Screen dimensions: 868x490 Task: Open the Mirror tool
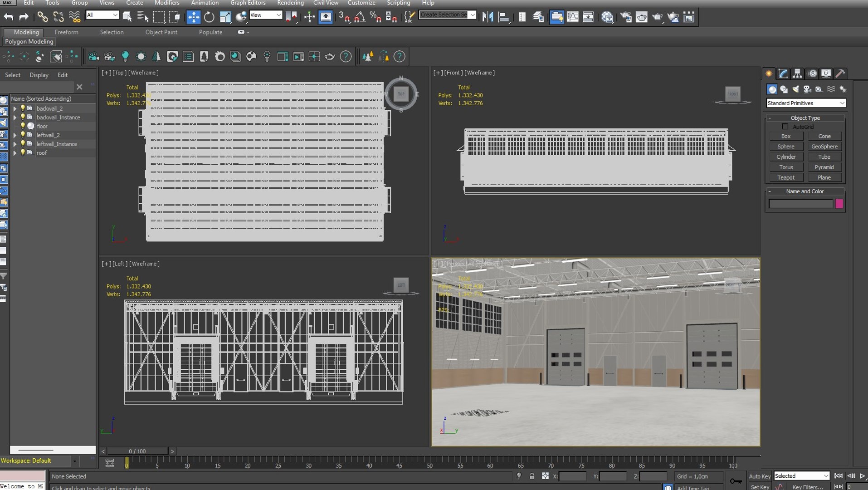tap(488, 17)
